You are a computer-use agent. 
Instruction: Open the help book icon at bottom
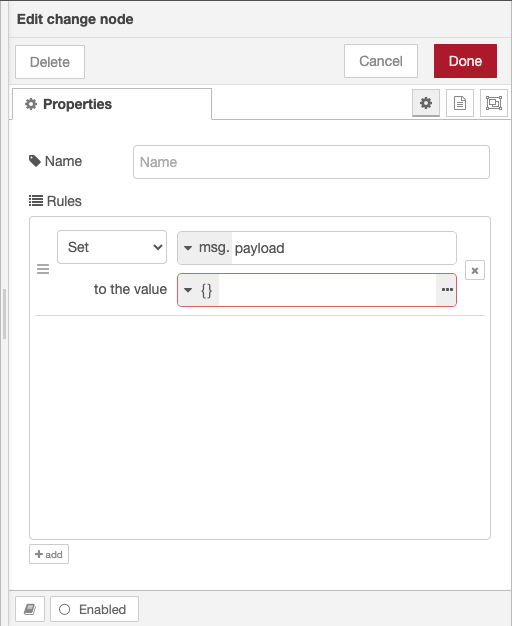tap(30, 609)
